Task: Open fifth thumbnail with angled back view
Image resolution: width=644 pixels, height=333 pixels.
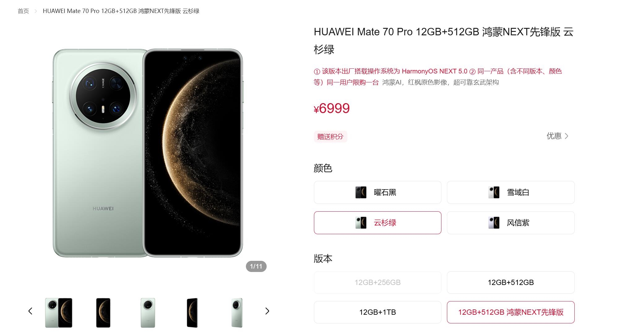Action: pos(237,313)
